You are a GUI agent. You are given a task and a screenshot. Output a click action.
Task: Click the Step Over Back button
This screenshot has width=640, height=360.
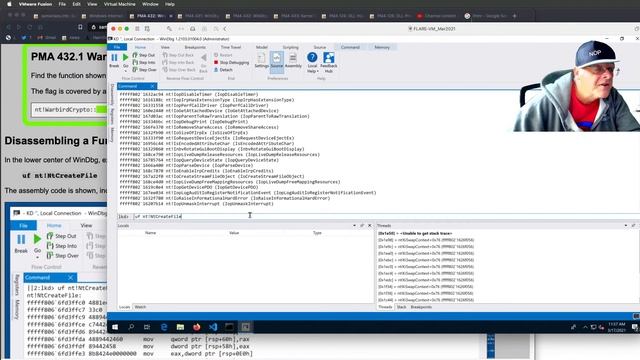click(x=178, y=70)
